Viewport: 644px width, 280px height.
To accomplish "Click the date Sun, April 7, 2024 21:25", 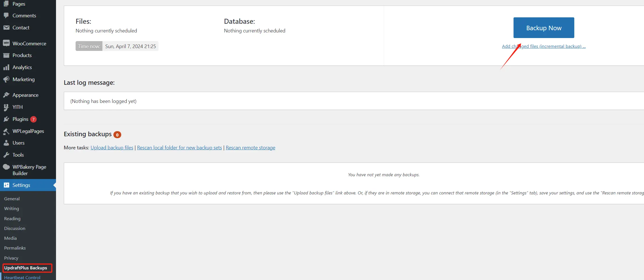I will pyautogui.click(x=130, y=46).
